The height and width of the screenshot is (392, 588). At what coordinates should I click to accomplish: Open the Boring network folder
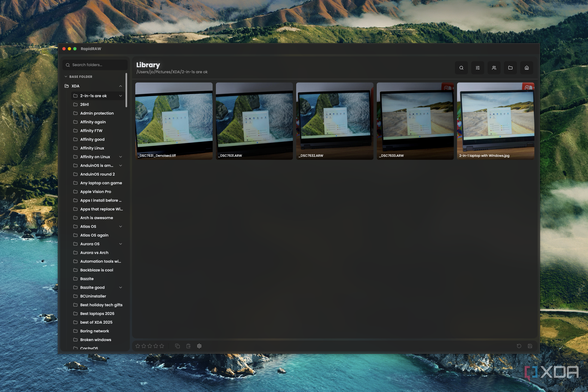(x=98, y=331)
